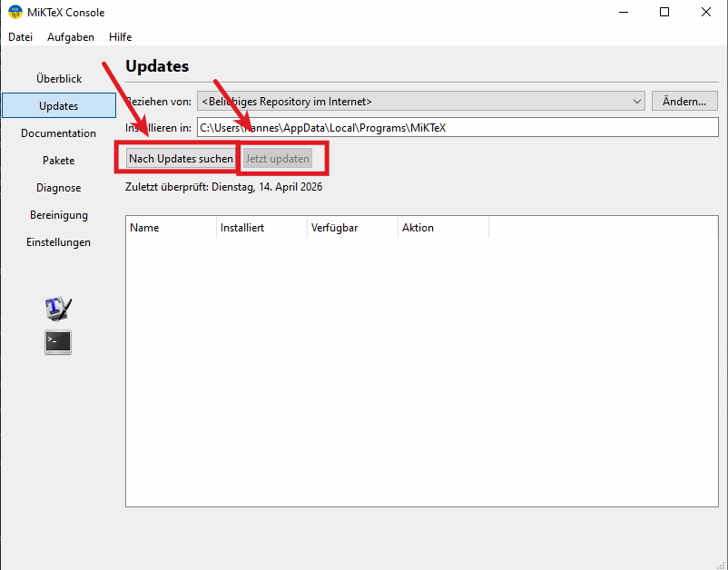Image resolution: width=728 pixels, height=570 pixels.
Task: Expand the Beziehen von repository dropdown
Action: [421, 101]
